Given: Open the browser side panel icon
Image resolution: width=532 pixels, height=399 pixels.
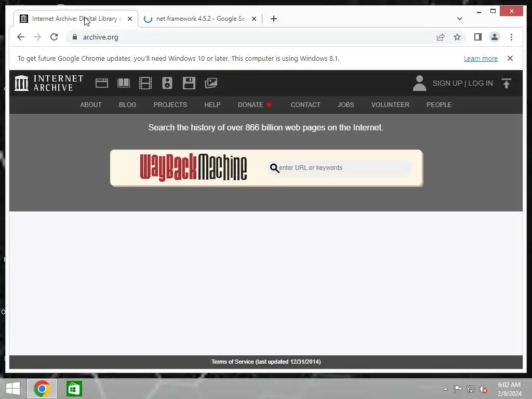Looking at the screenshot, I should coord(478,37).
